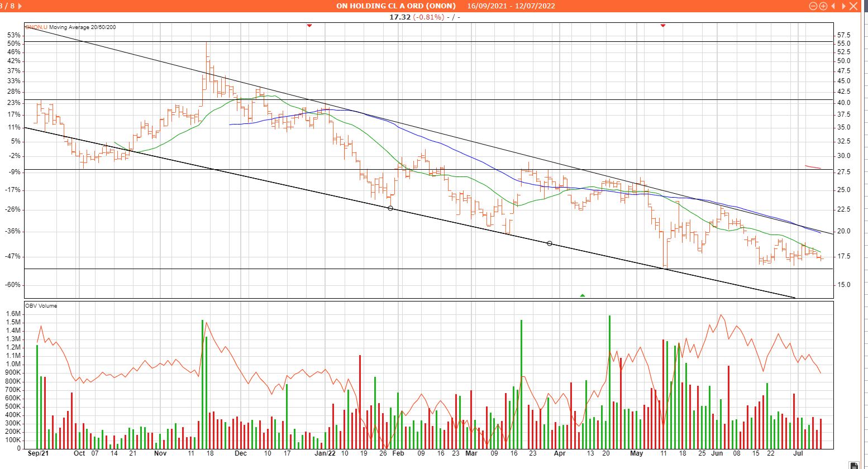
Task: Select the trendline anchor circle near late January
Action: pyautogui.click(x=390, y=208)
